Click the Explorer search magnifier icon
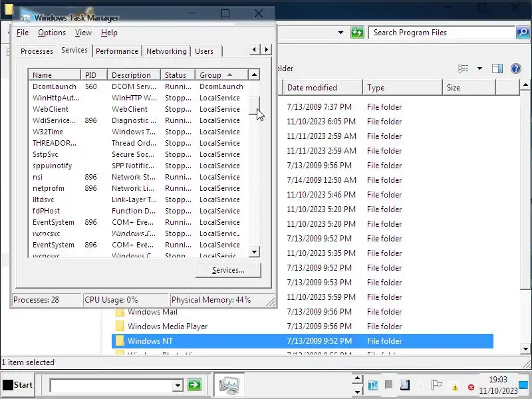 [523, 33]
